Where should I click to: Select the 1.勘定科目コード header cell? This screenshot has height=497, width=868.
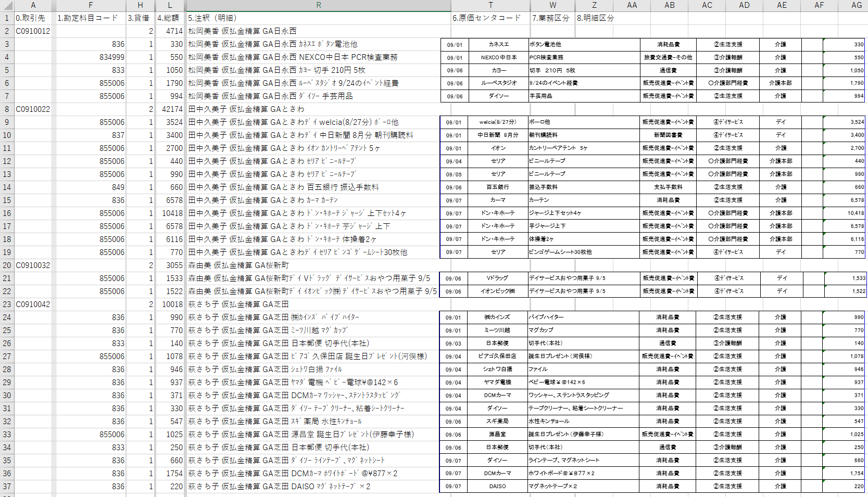point(90,18)
